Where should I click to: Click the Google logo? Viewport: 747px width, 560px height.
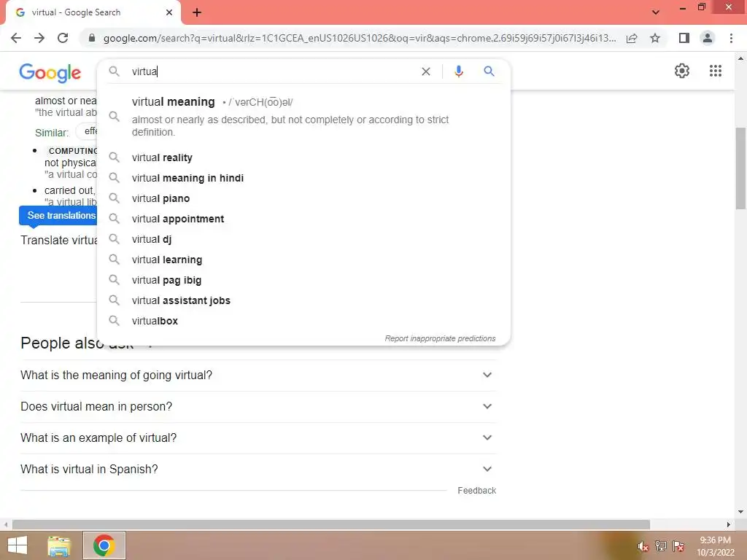point(50,73)
